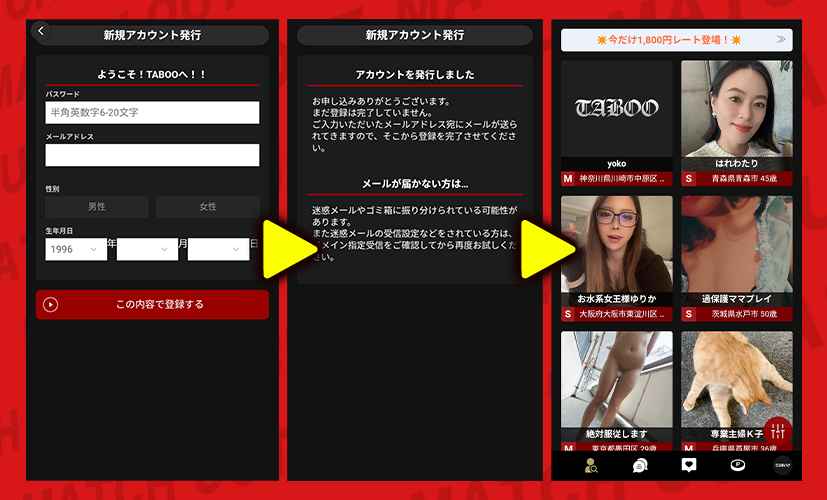Click the メールアドレス input field

coord(152,155)
